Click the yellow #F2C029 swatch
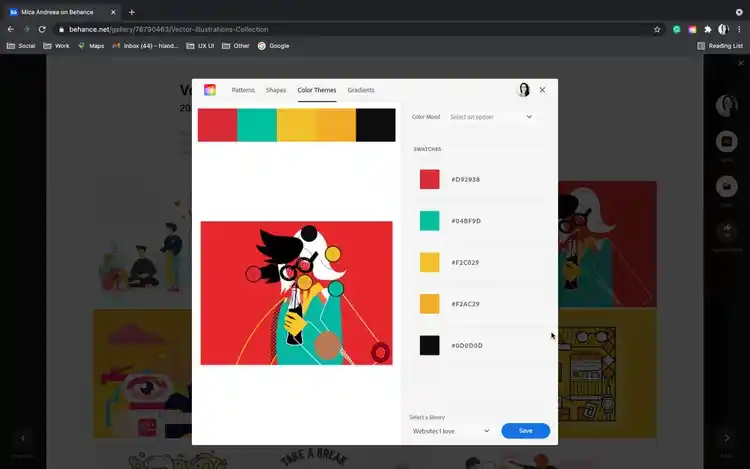The image size is (750, 469). [x=430, y=262]
